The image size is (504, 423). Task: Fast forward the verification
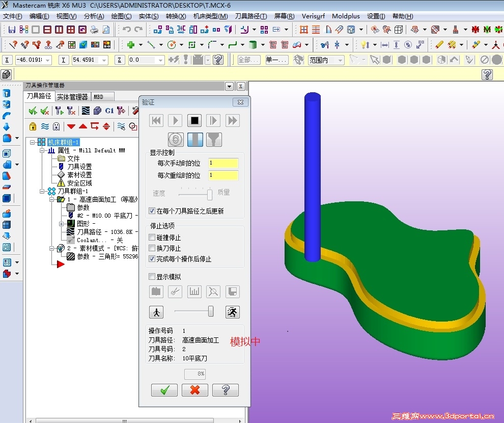232,121
